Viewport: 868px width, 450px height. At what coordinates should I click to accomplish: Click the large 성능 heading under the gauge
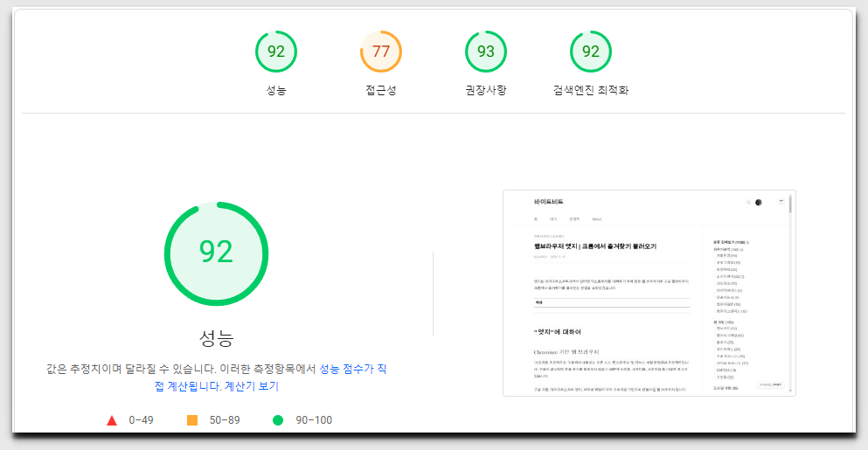click(217, 337)
